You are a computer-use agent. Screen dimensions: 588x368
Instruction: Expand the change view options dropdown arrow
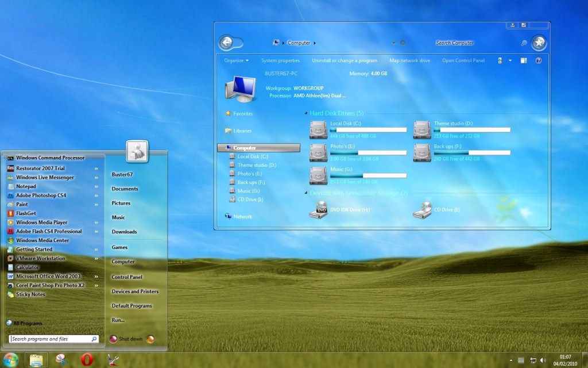[x=509, y=60]
